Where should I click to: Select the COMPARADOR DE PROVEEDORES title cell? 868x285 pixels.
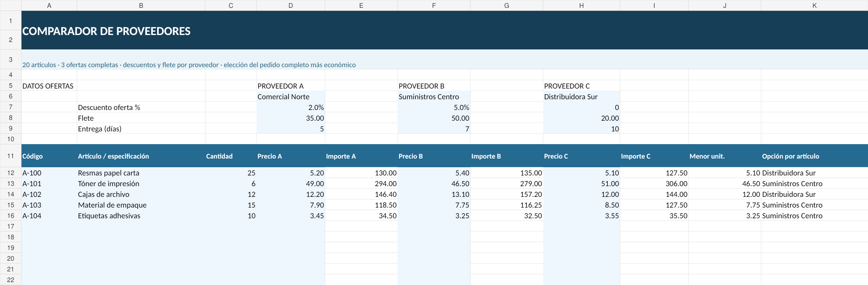tap(444, 30)
